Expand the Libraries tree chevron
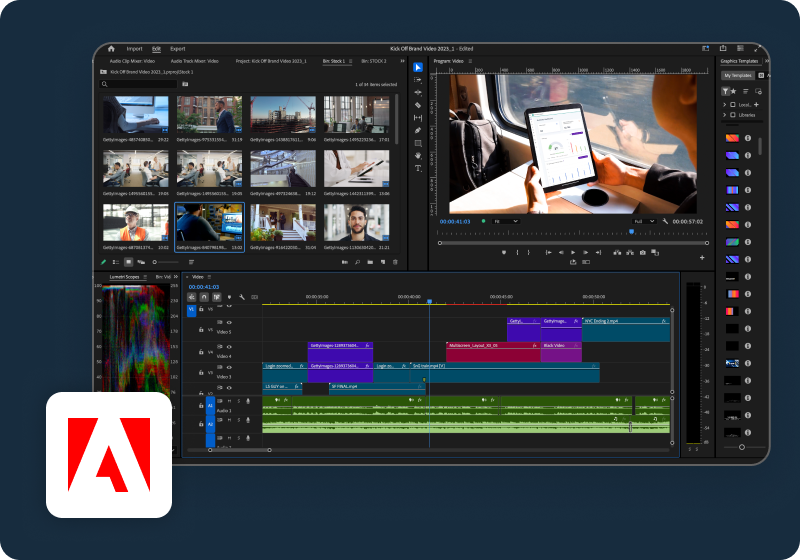The image size is (800, 560). [x=726, y=116]
